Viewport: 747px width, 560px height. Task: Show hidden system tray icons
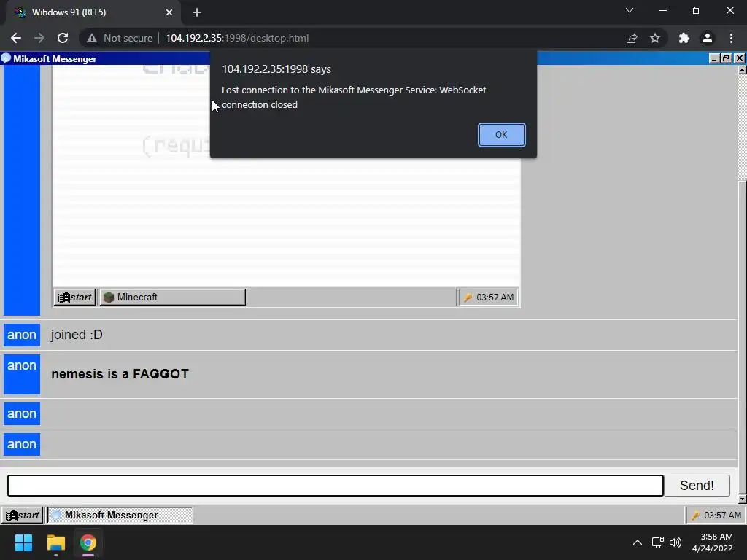(x=638, y=542)
